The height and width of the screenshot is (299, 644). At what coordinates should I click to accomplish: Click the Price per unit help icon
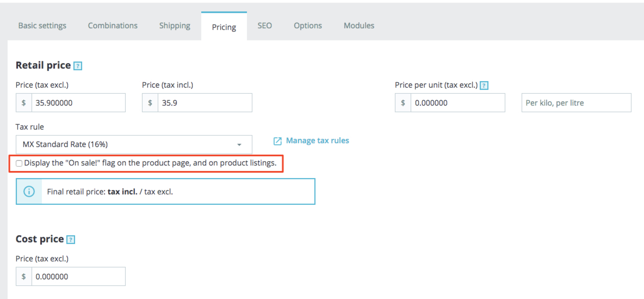(x=484, y=86)
